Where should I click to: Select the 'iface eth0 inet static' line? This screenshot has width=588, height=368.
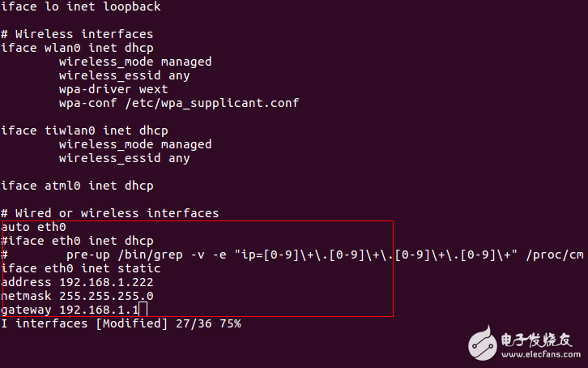81,269
